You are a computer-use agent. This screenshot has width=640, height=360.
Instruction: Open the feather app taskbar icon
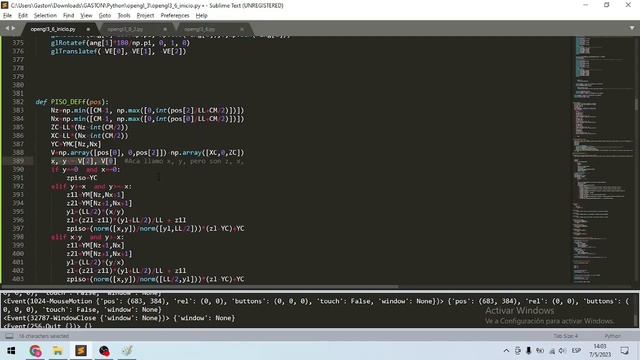(x=127, y=351)
